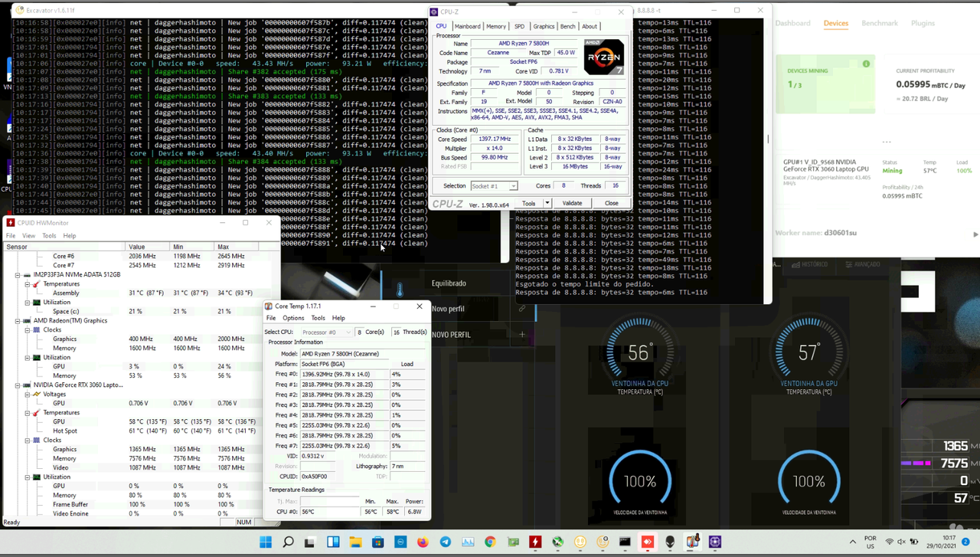Viewport: 980px width, 557px height.
Task: Collapse the AMD Radeon Clocks node
Action: click(x=27, y=329)
